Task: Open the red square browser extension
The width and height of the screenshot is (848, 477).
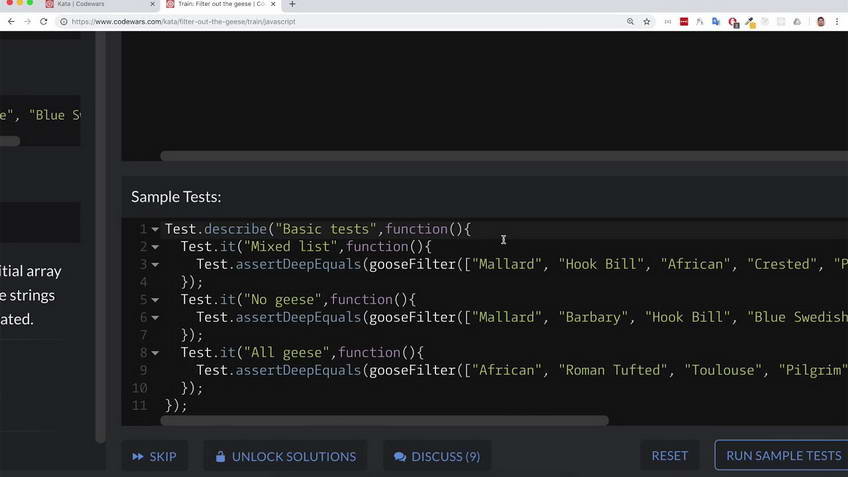Action: pyautogui.click(x=684, y=22)
